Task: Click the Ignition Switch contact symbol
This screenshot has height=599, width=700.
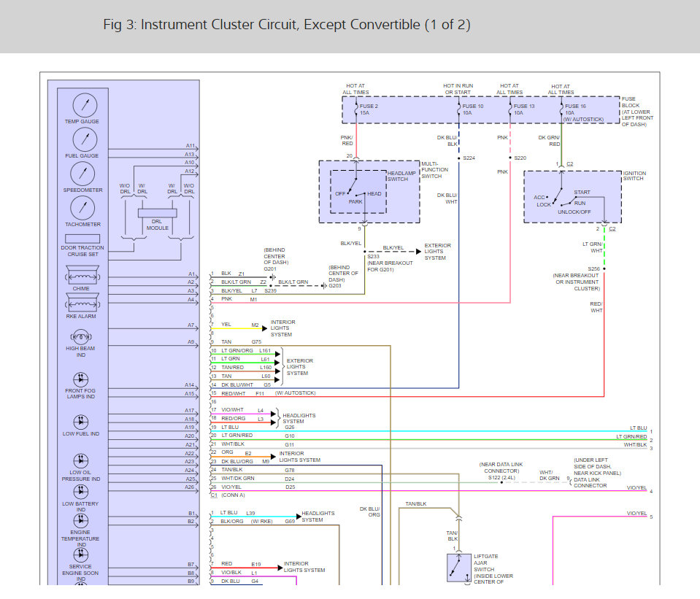Action: pyautogui.click(x=572, y=197)
